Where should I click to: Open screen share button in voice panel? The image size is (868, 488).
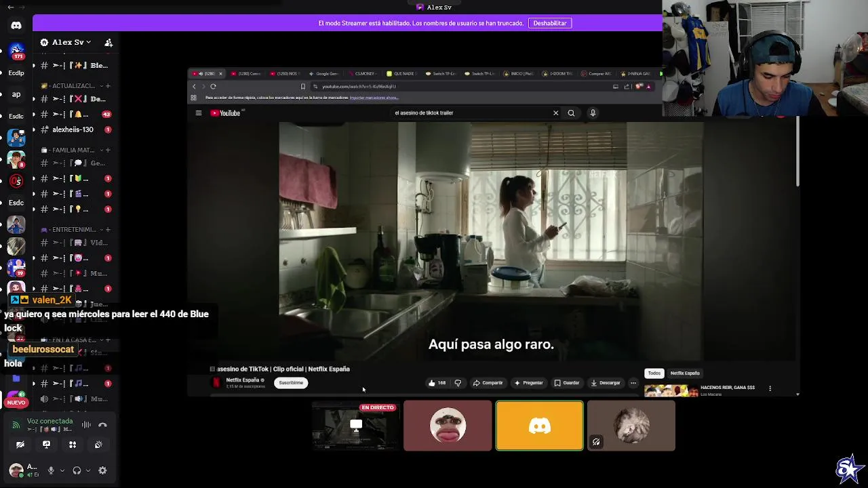[x=46, y=445]
